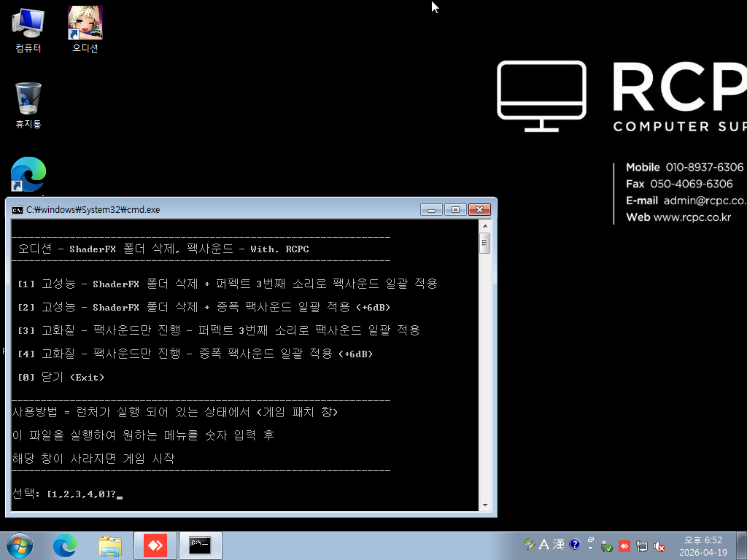Maximize the cmd.exe window
The image size is (747, 560).
[455, 209]
